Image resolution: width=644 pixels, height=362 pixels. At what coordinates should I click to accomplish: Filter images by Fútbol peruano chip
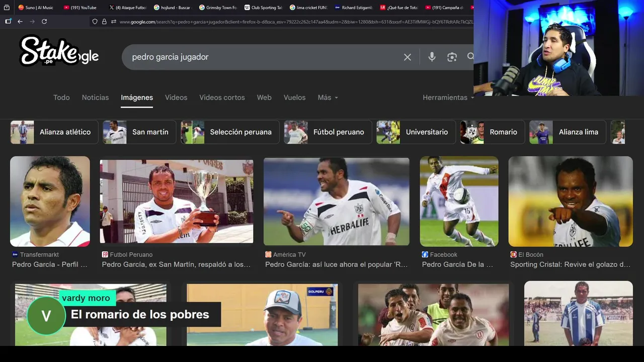[328, 132]
